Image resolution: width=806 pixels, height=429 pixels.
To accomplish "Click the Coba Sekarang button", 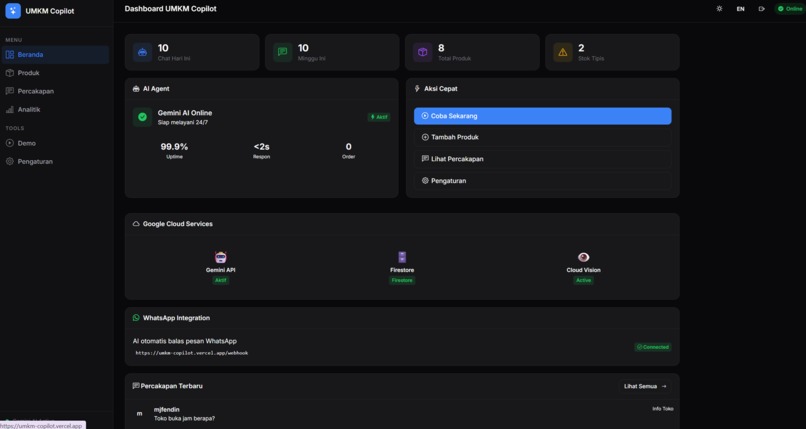I will [x=542, y=116].
